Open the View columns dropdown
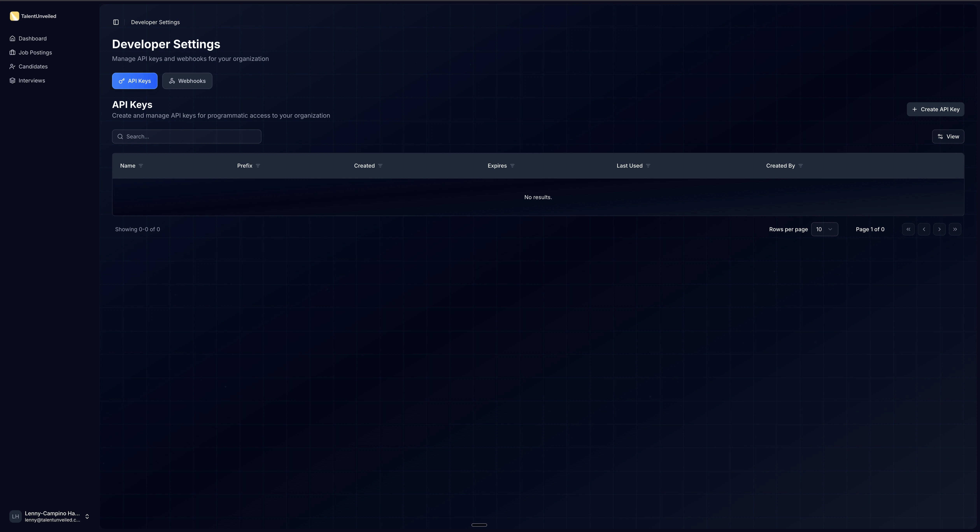Image resolution: width=980 pixels, height=532 pixels. [948, 136]
